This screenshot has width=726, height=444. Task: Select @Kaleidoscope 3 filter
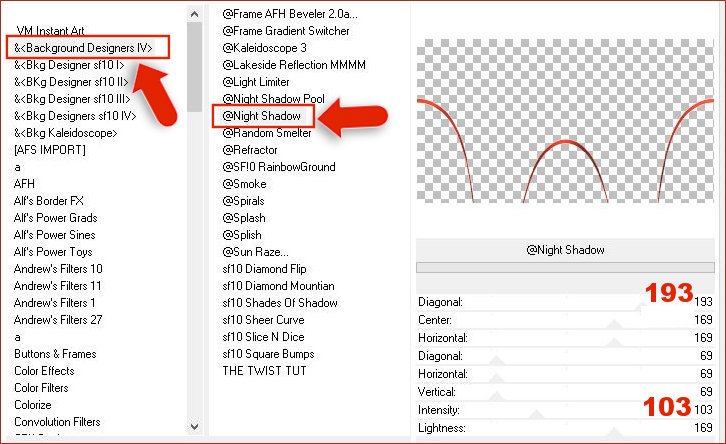[264, 47]
